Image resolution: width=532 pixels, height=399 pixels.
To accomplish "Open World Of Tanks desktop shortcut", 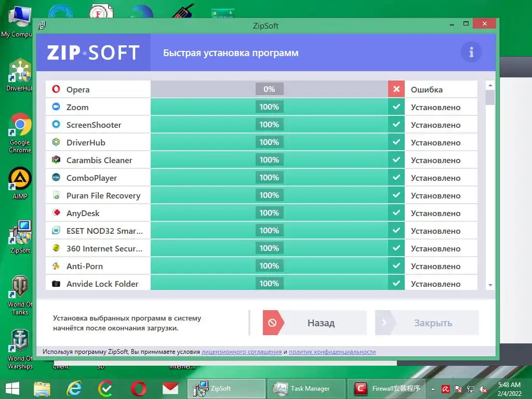I will pyautogui.click(x=20, y=296).
